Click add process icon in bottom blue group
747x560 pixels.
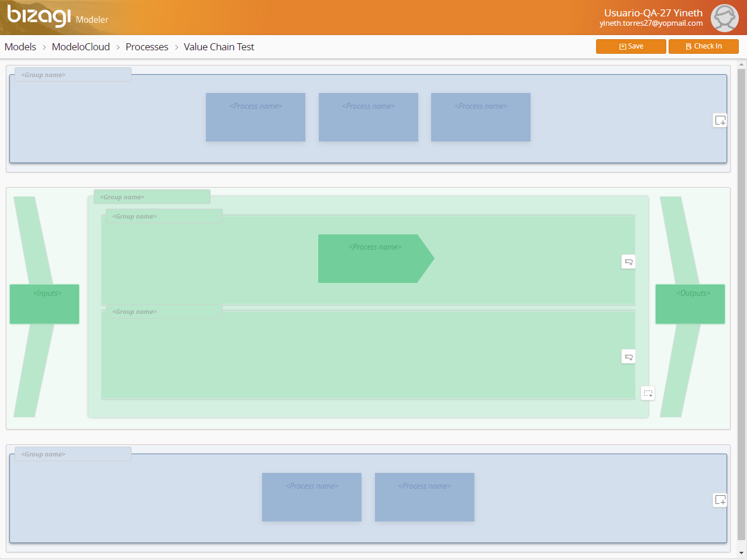pyautogui.click(x=720, y=500)
